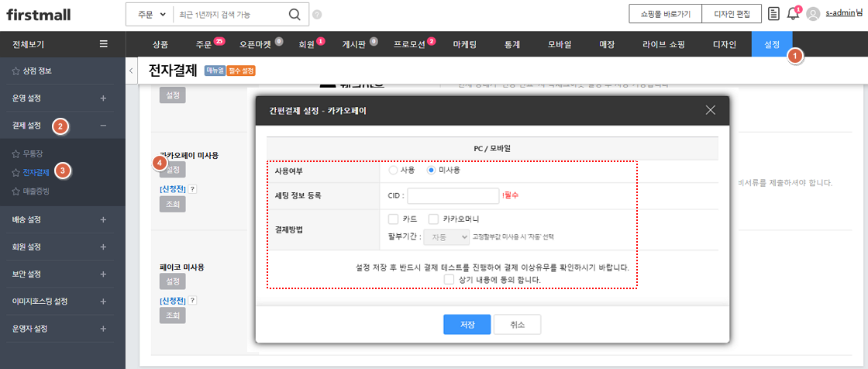Viewport: 868px width, 369px height.
Task: Open the 주문 menu in the top navigation
Action: click(x=204, y=44)
